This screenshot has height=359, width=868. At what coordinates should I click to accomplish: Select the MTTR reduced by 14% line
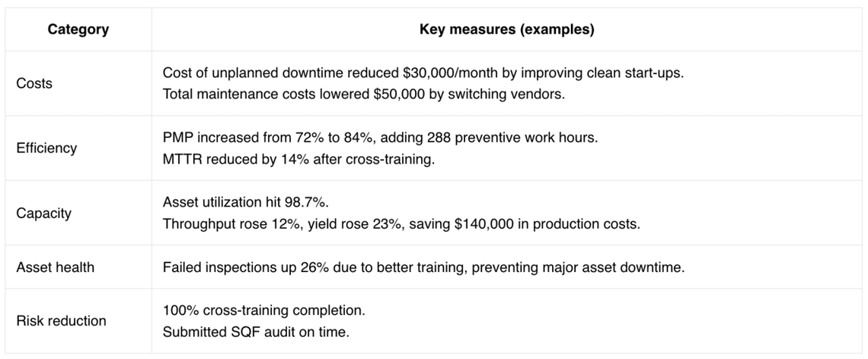(x=298, y=159)
